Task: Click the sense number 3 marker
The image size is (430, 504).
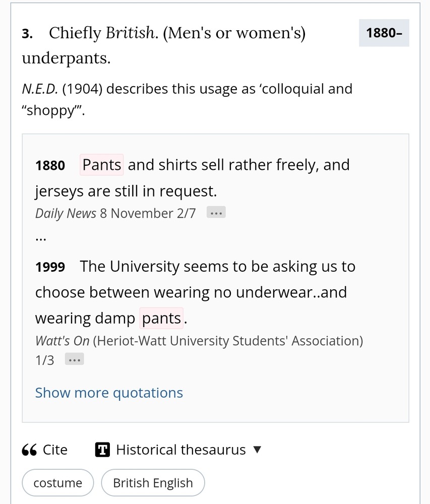Action: coord(27,34)
